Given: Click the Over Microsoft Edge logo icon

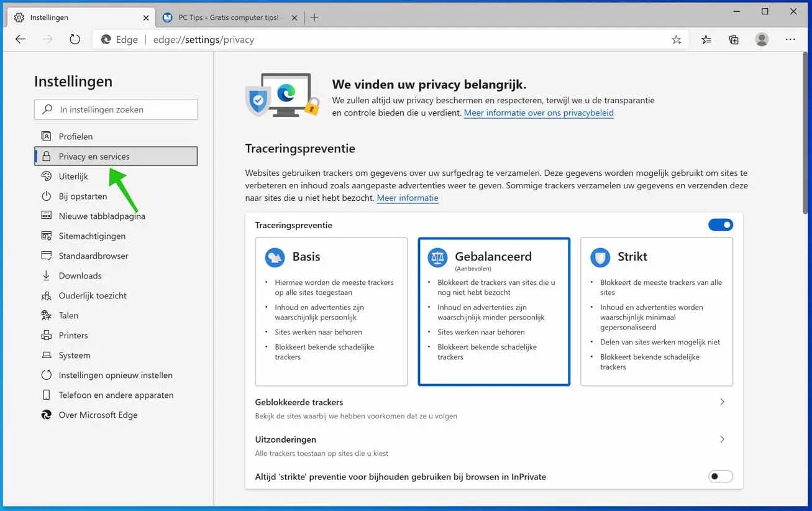Looking at the screenshot, I should click(x=46, y=415).
